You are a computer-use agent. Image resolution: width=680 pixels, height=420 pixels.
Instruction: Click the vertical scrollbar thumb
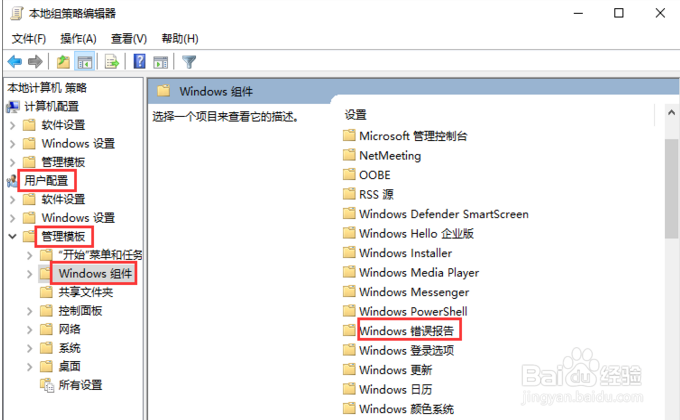(x=671, y=188)
